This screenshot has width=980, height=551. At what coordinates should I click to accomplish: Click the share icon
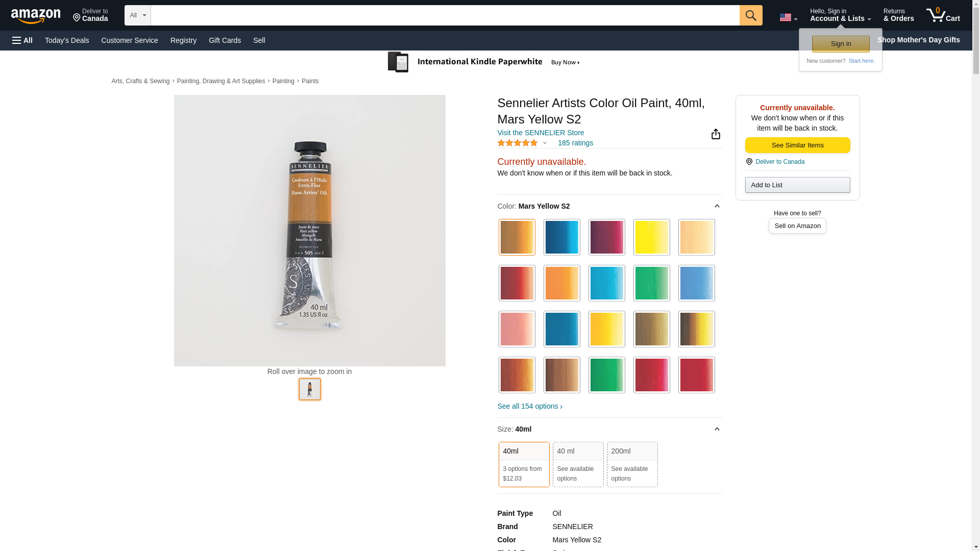tap(716, 134)
